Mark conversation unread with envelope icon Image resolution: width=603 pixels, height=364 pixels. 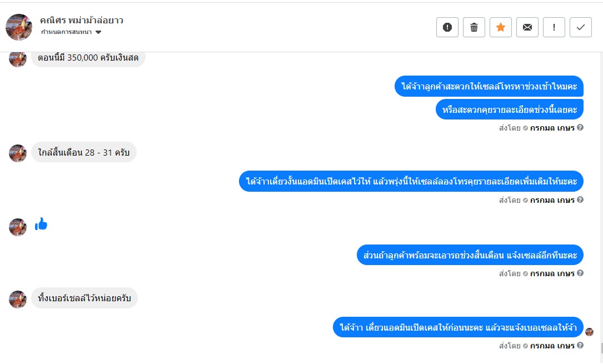pos(527,27)
